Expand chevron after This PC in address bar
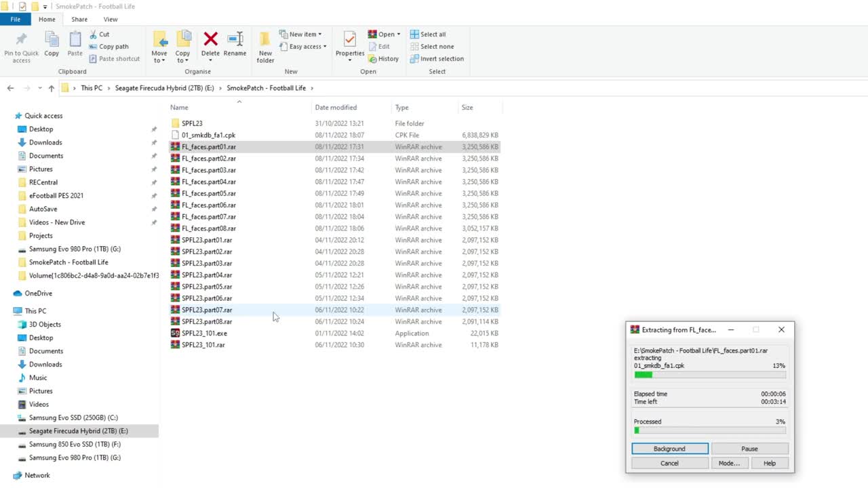Viewport: 868px width, 488px height. coord(108,88)
